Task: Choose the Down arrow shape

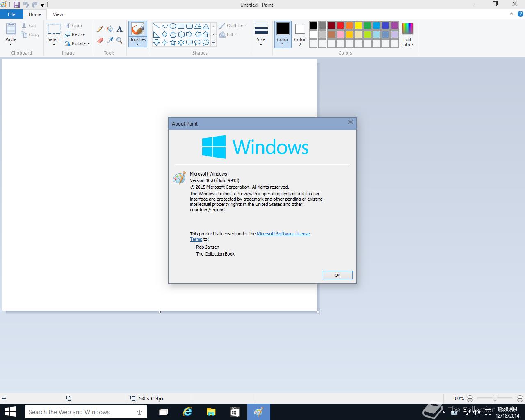Action: tap(156, 43)
